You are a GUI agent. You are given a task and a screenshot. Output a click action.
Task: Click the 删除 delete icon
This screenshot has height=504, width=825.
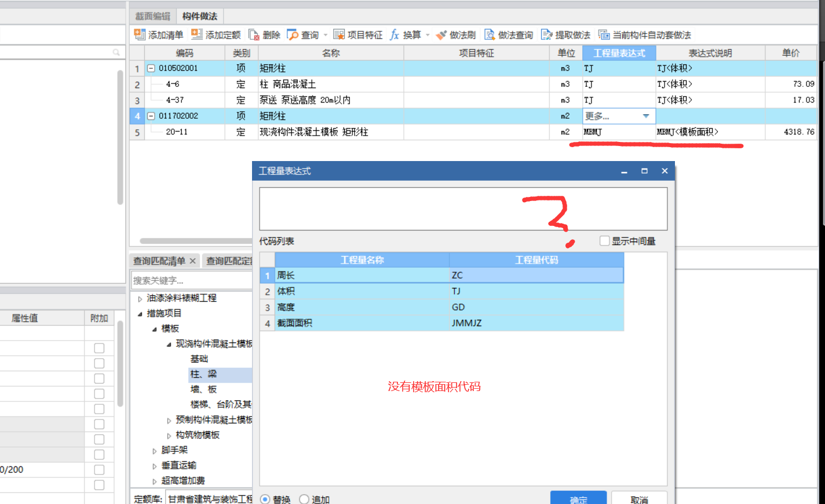(x=254, y=35)
